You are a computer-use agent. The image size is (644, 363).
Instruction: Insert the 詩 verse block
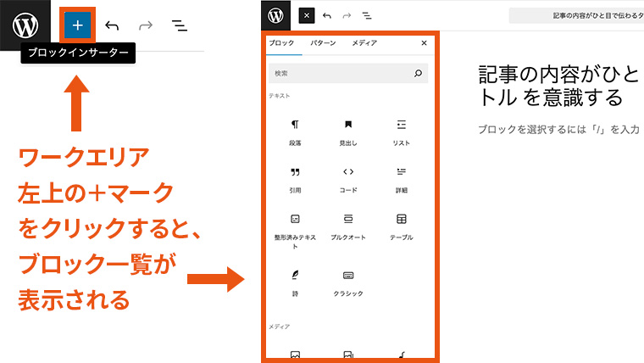pos(295,282)
